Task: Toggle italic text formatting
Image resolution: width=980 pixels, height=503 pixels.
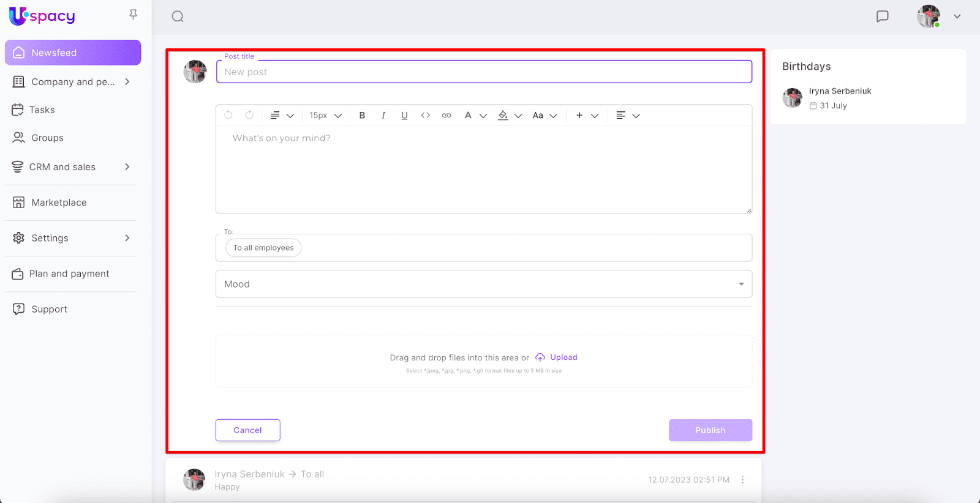Action: click(383, 115)
